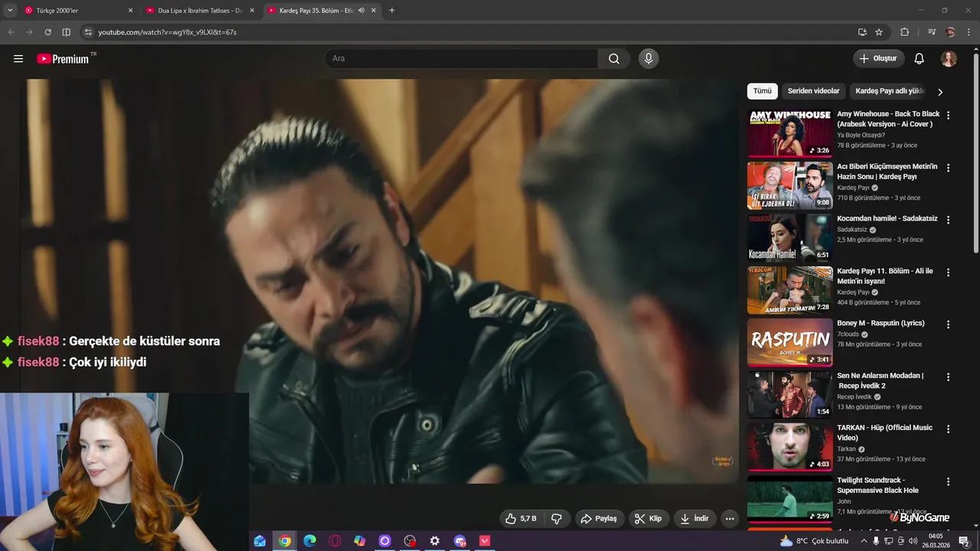Open a new browser tab

pos(392,11)
